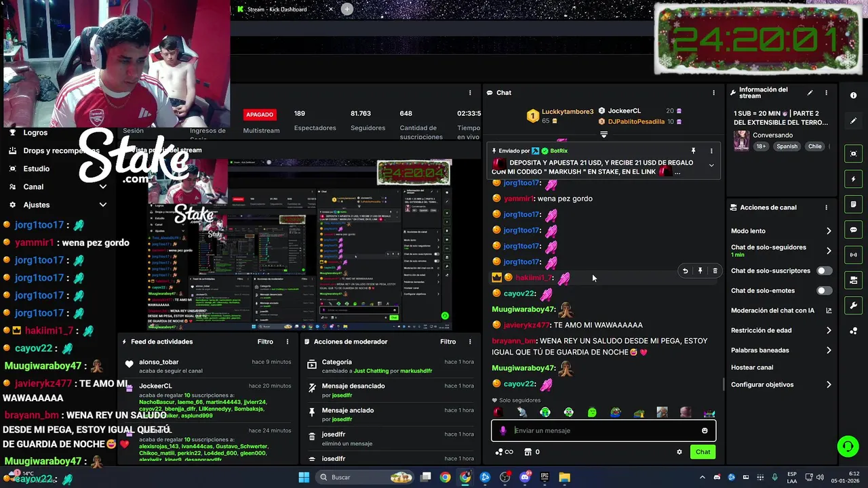The image size is (868, 488).
Task: Open BotRix pinned message options menu
Action: pos(711,150)
